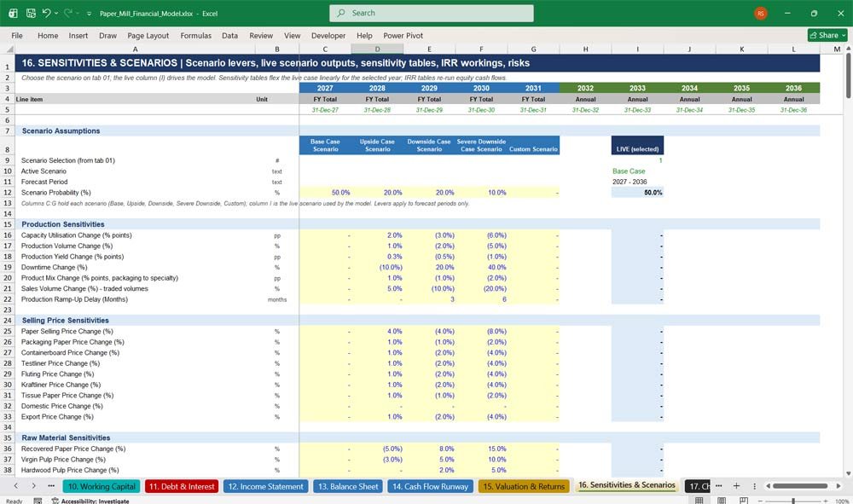Click the Paper Selling Price Change (%) label
853x504 pixels.
pos(67,331)
